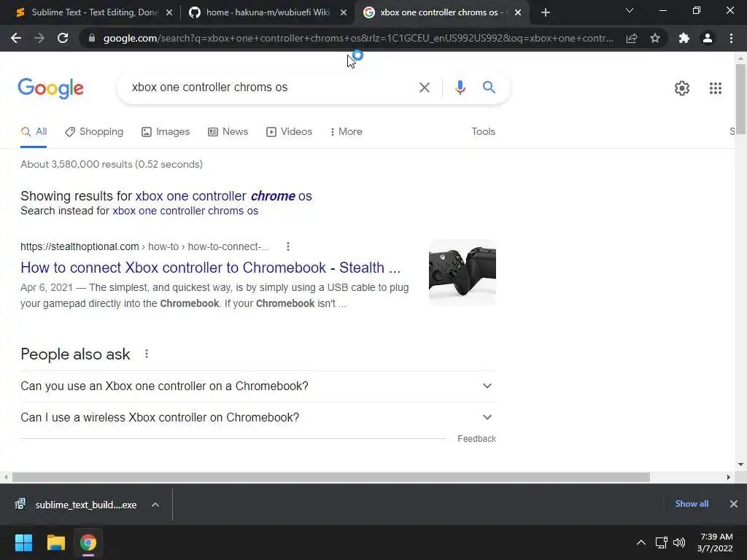Open About this result for People also ask
Screen dimensions: 747x560
pos(146,354)
